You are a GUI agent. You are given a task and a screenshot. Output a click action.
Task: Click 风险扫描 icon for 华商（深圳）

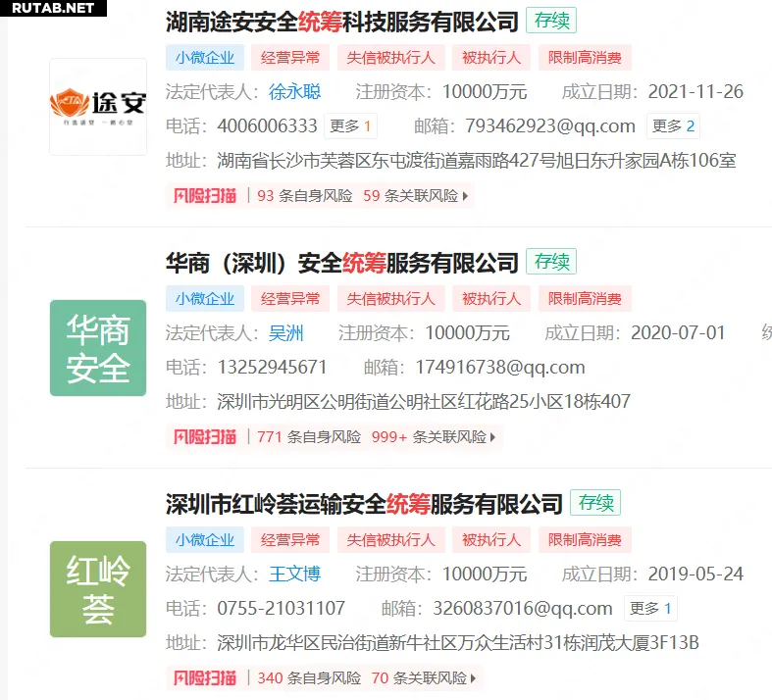(205, 437)
